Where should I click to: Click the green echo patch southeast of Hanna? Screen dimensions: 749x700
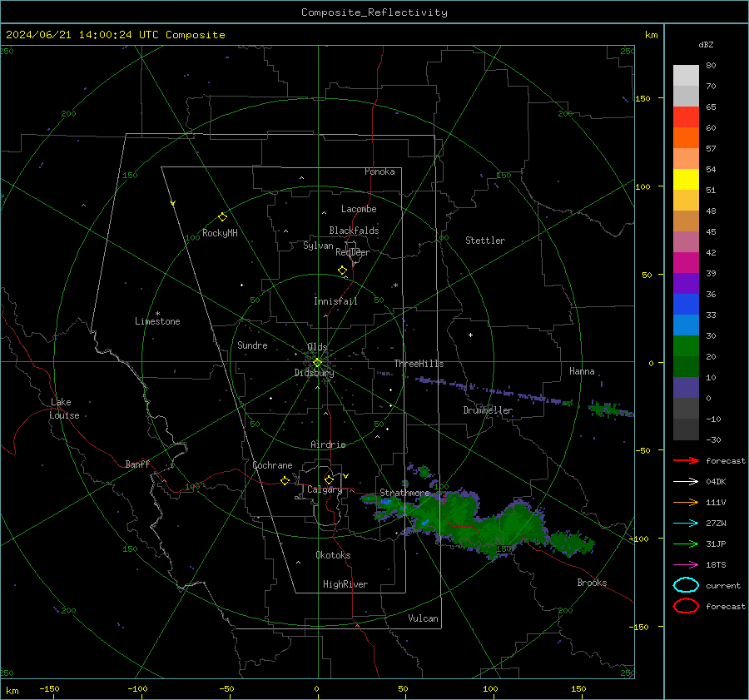click(611, 410)
